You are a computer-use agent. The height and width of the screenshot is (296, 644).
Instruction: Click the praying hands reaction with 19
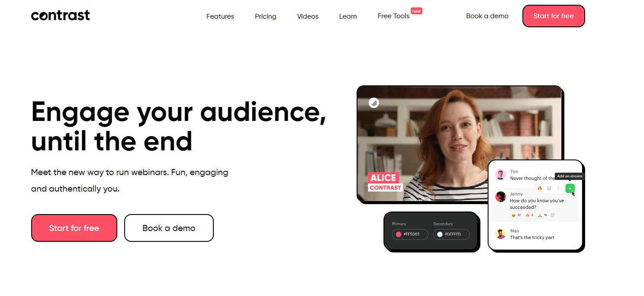point(542,215)
